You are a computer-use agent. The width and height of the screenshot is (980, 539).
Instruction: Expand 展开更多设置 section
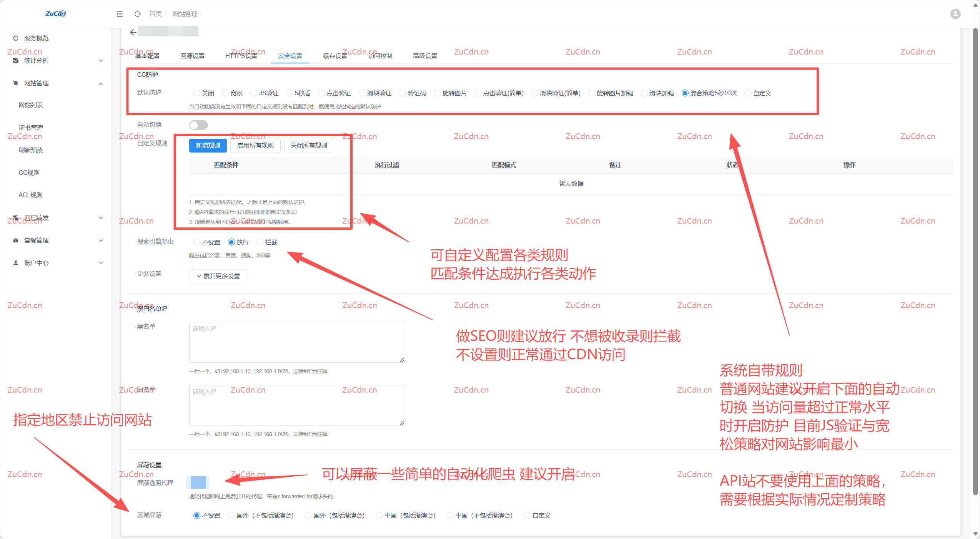[x=218, y=276]
